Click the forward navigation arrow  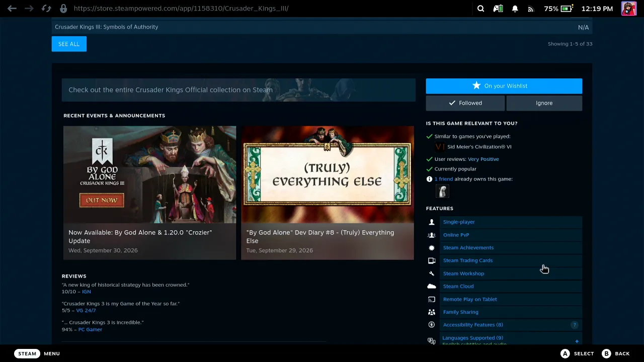tap(29, 9)
